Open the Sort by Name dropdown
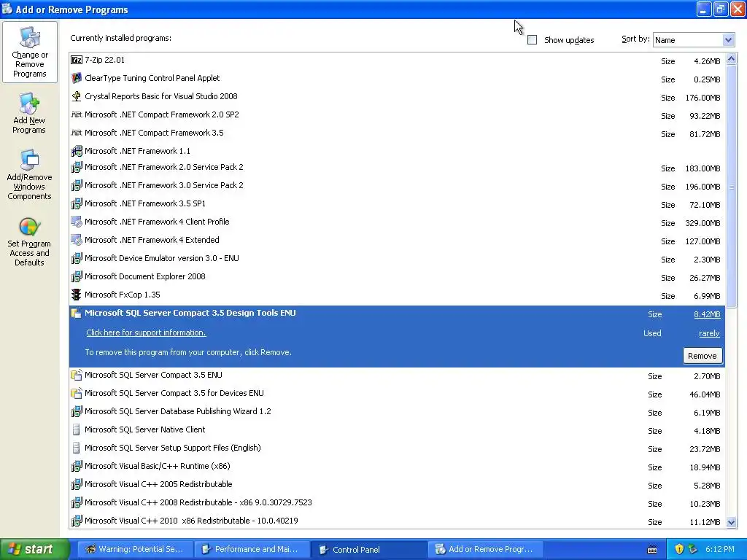The width and height of the screenshot is (747, 560). pos(727,40)
